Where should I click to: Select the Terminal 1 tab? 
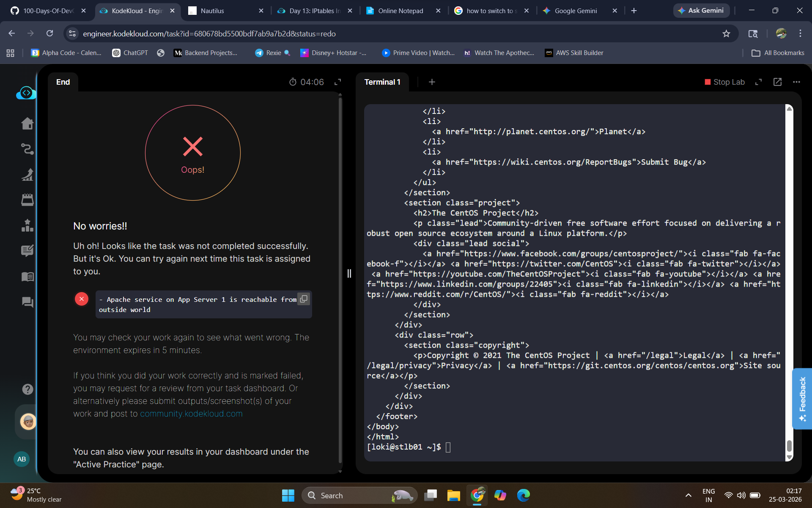tap(382, 82)
